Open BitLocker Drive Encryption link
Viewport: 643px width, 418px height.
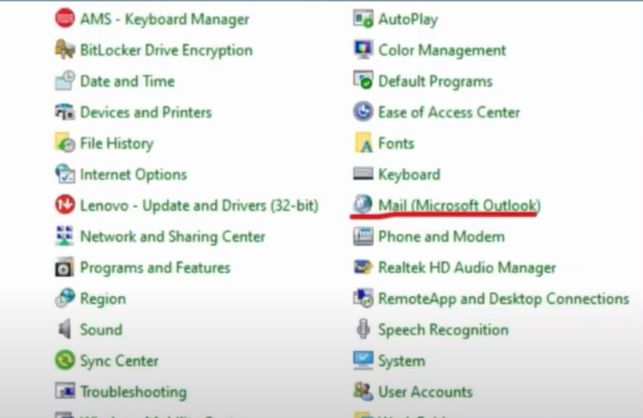(166, 50)
